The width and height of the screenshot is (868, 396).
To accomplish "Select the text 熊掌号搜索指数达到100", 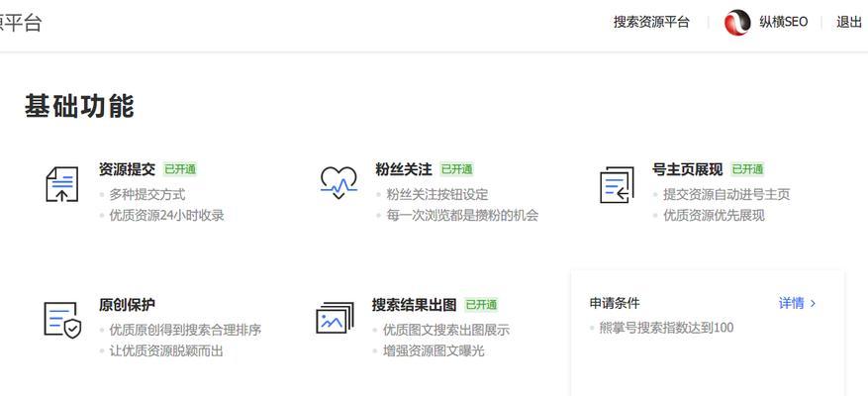I will click(666, 328).
